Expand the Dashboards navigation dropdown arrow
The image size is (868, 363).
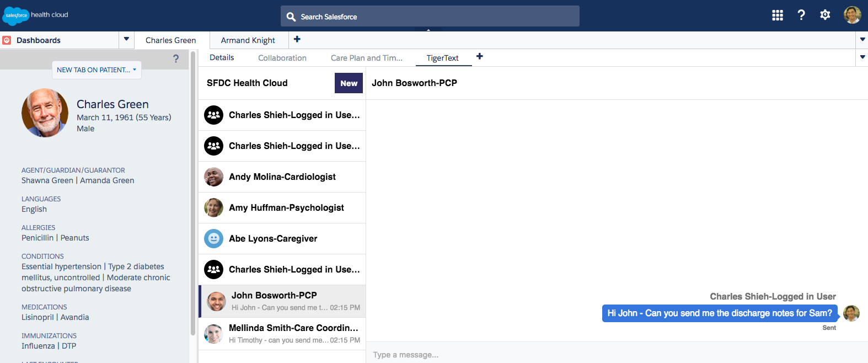click(126, 39)
